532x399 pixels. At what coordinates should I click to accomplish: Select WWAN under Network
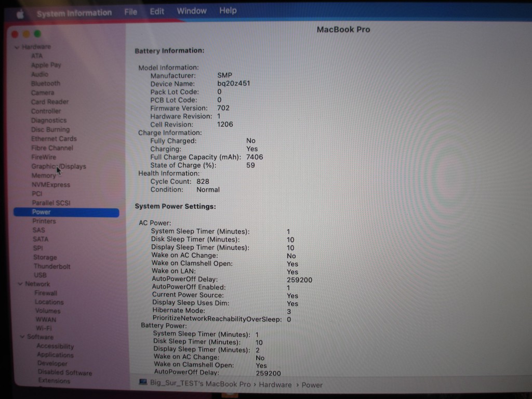[46, 320]
